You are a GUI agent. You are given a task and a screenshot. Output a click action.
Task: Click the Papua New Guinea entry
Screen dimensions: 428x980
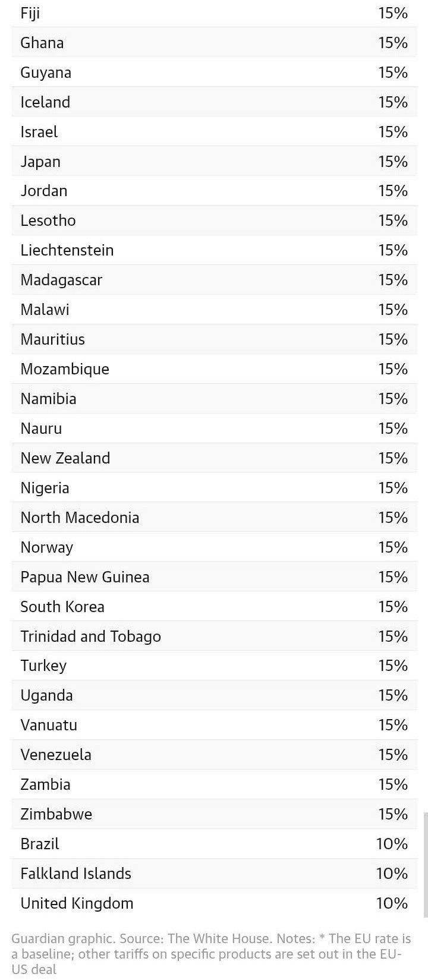85,577
